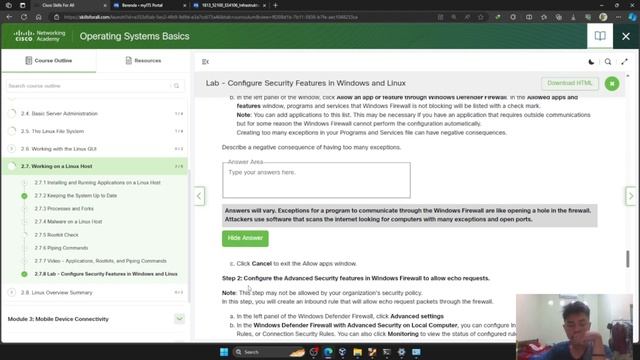Go to browser home page icon
This screenshot has width=640, height=360.
[38, 17]
